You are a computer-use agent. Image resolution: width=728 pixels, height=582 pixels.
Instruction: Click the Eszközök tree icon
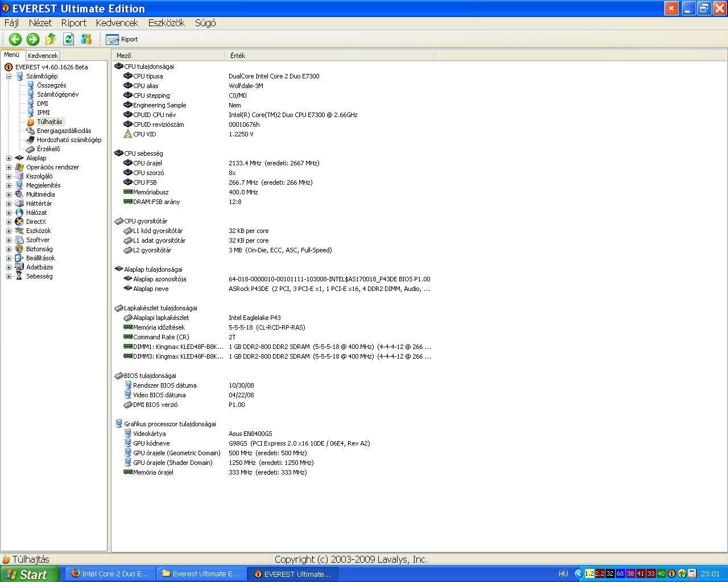(19, 231)
